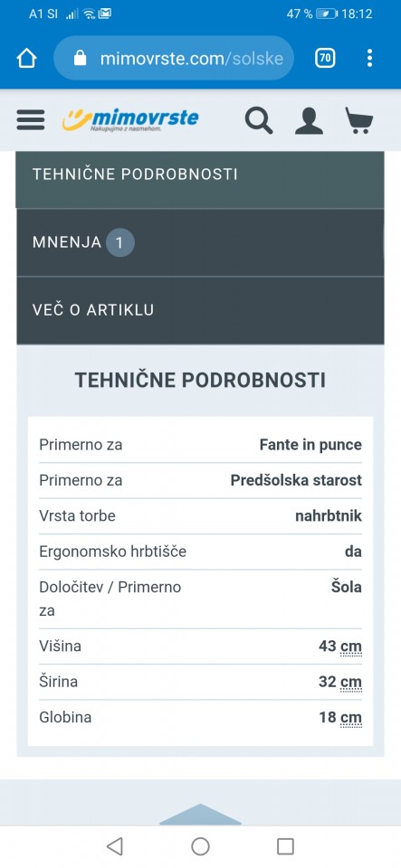Tap the browser home icon
Viewport: 401px width, 868px height.
[x=26, y=58]
